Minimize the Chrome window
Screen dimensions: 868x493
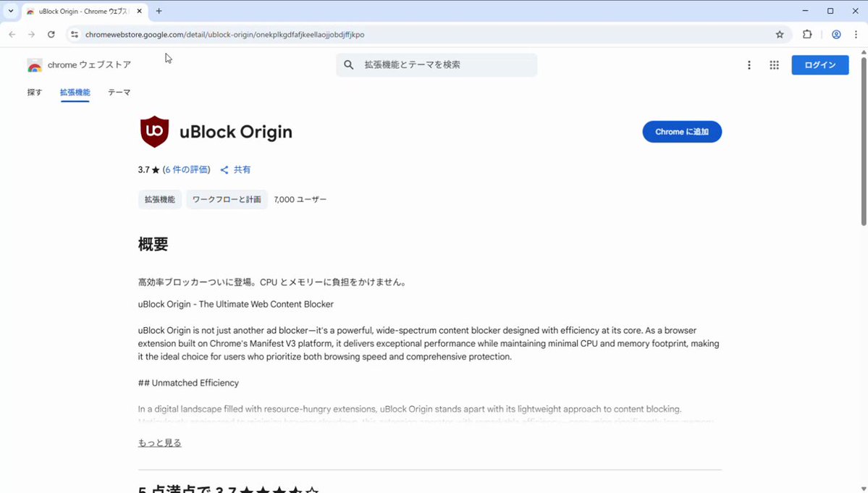click(806, 11)
